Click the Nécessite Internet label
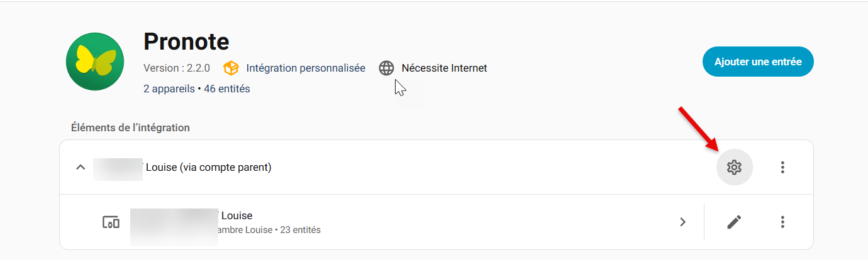This screenshot has height=260, width=868. [x=444, y=68]
